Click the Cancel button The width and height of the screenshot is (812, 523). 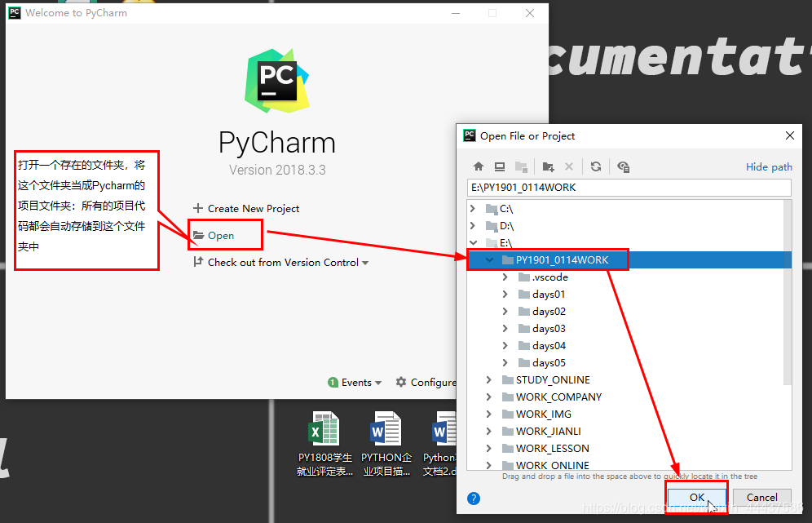(x=761, y=497)
